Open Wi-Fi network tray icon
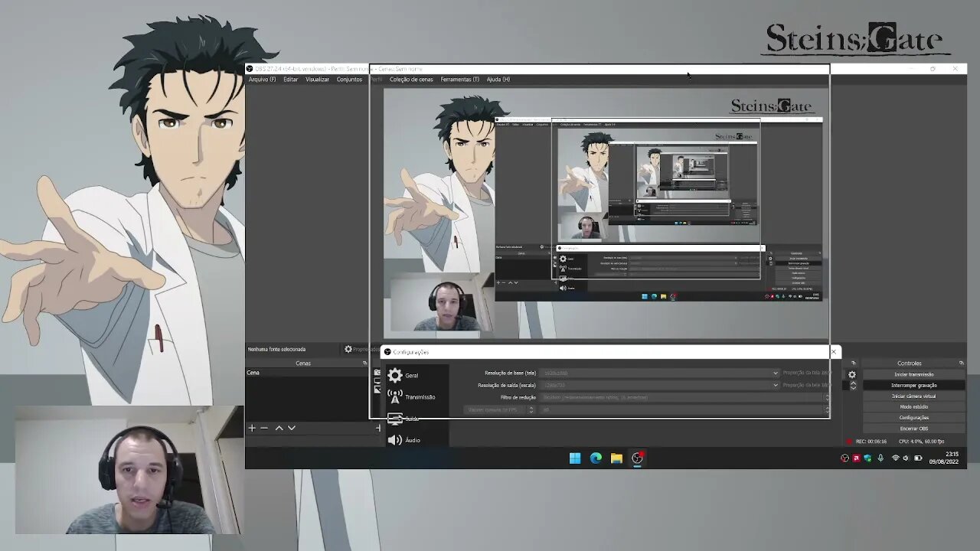This screenshot has width=980, height=551. tap(895, 458)
